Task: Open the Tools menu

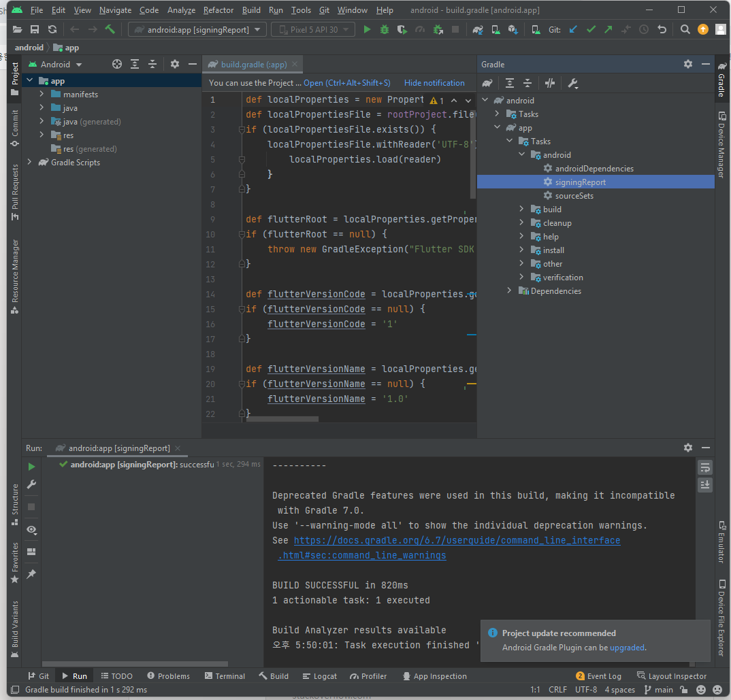Action: 301,10
